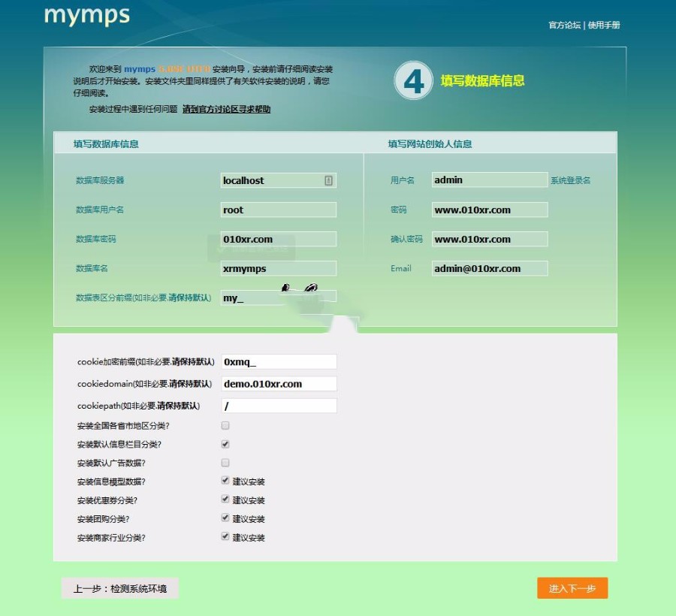The height and width of the screenshot is (616, 676).
Task: Click the Email label
Action: click(x=401, y=268)
